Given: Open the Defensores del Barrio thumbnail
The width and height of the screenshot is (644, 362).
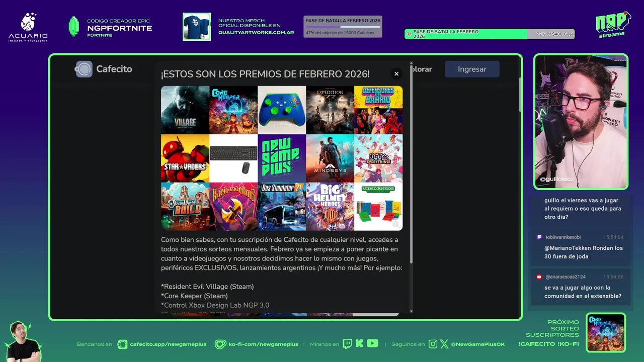Looking at the screenshot, I should (378, 110).
